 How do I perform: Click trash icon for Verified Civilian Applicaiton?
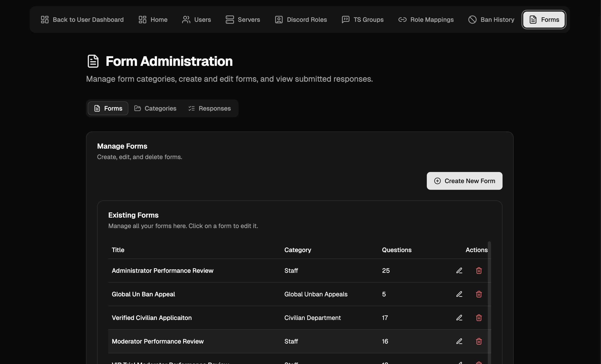click(x=478, y=318)
